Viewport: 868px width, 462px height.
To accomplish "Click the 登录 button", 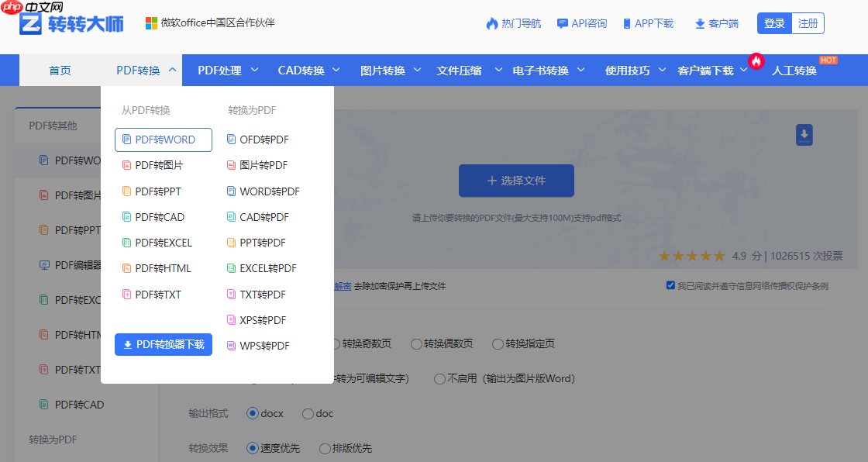I will tap(773, 23).
